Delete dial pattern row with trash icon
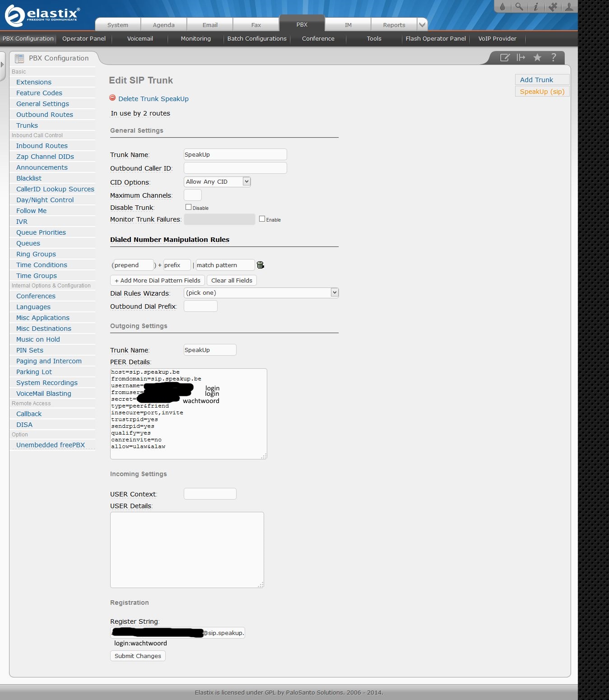The height and width of the screenshot is (700, 609). pos(260,265)
